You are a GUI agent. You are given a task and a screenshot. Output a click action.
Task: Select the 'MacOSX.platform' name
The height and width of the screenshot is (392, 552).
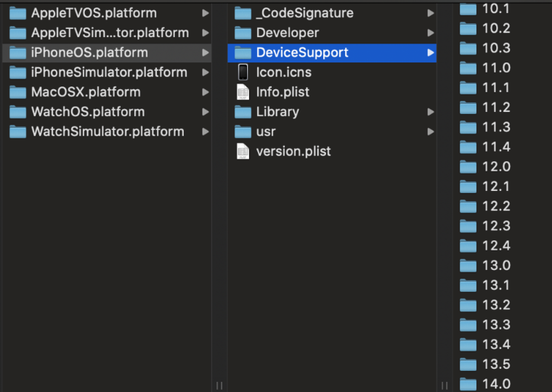86,92
